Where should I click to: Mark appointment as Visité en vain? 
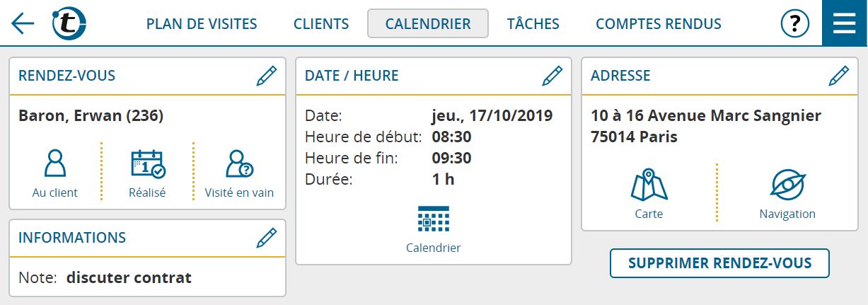click(239, 173)
